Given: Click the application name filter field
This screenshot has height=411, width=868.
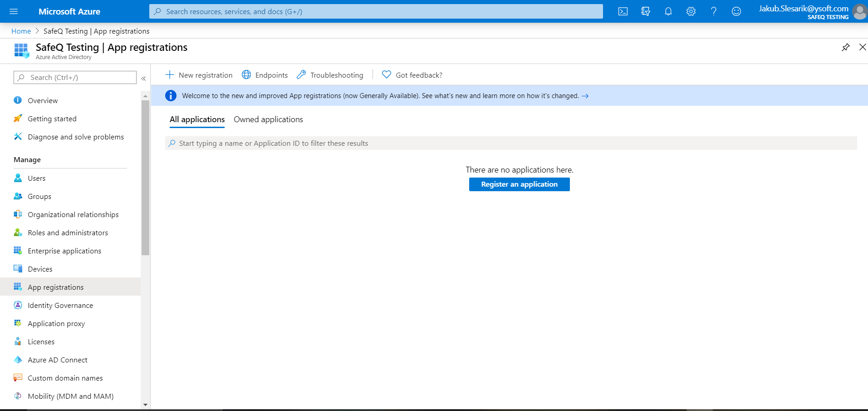Looking at the screenshot, I should click(510, 143).
